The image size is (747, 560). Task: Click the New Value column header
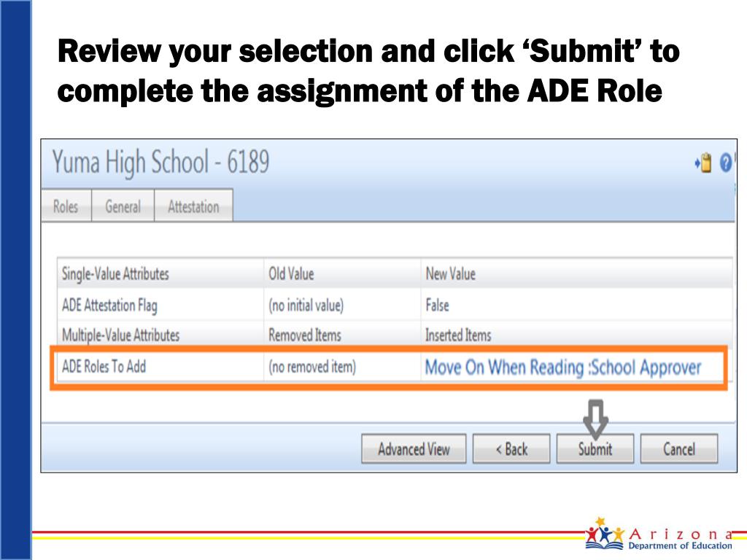tap(450, 274)
